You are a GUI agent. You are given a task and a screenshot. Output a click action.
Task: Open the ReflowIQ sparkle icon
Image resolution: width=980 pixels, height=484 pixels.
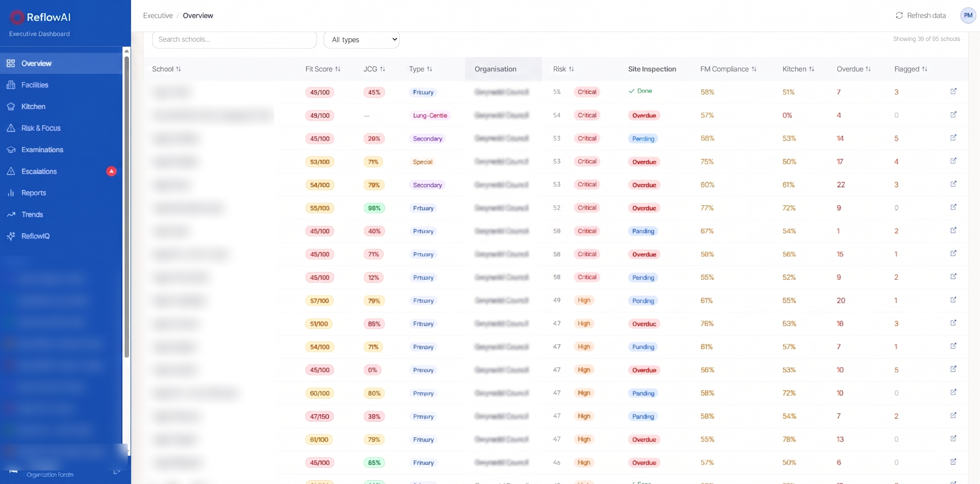click(x=11, y=236)
